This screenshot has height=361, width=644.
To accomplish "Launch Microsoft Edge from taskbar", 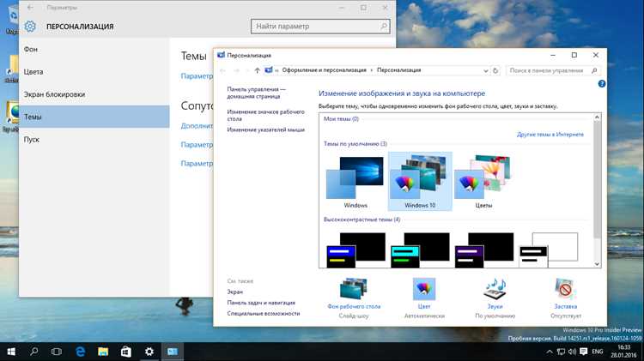I will (x=80, y=352).
